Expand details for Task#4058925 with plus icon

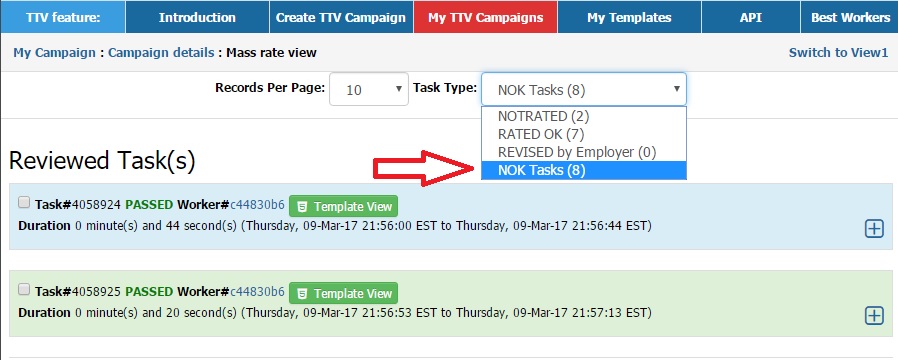click(874, 315)
